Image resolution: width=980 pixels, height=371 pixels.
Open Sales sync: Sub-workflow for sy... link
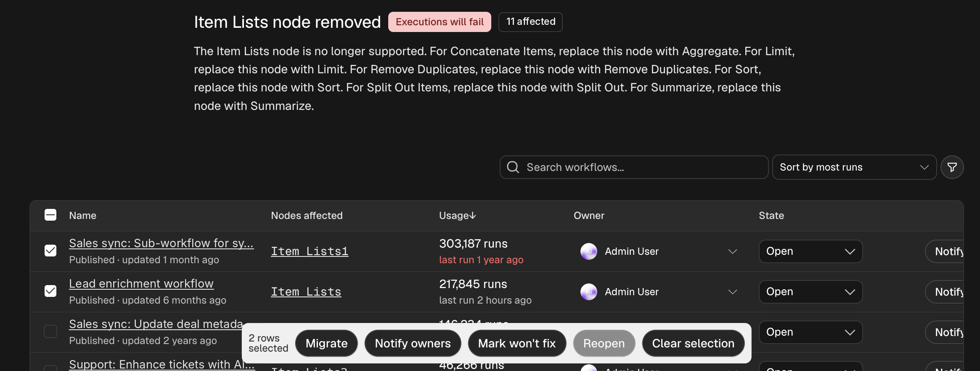tap(161, 243)
